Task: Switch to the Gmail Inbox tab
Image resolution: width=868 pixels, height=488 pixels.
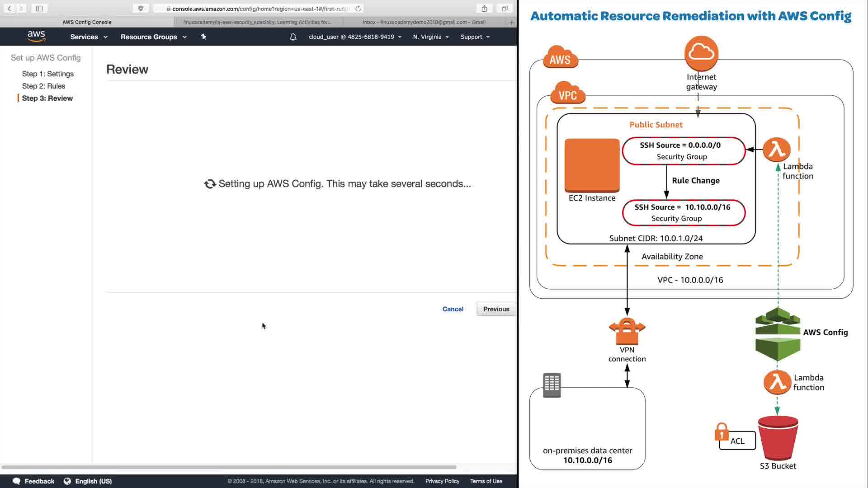Action: pos(424,22)
